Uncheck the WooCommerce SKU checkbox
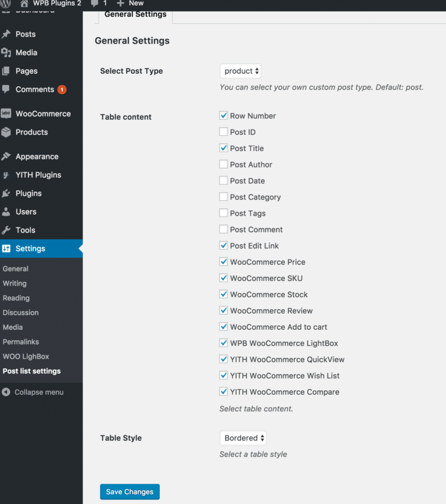Viewport: 446px width, 504px height. [x=224, y=278]
